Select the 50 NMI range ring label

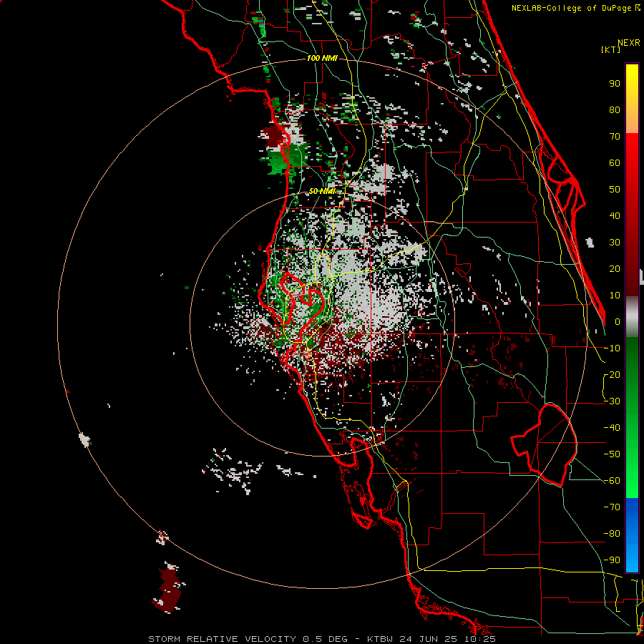(322, 191)
